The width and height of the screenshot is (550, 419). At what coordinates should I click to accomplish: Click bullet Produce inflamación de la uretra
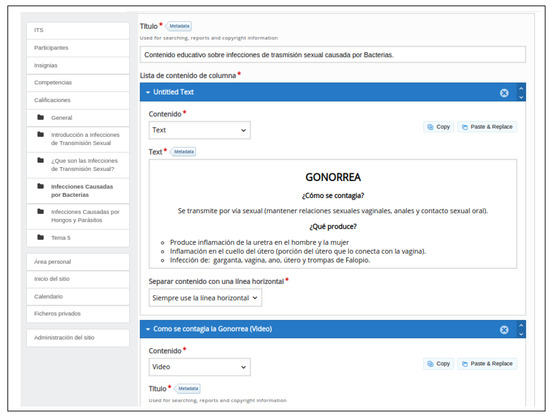click(x=259, y=243)
